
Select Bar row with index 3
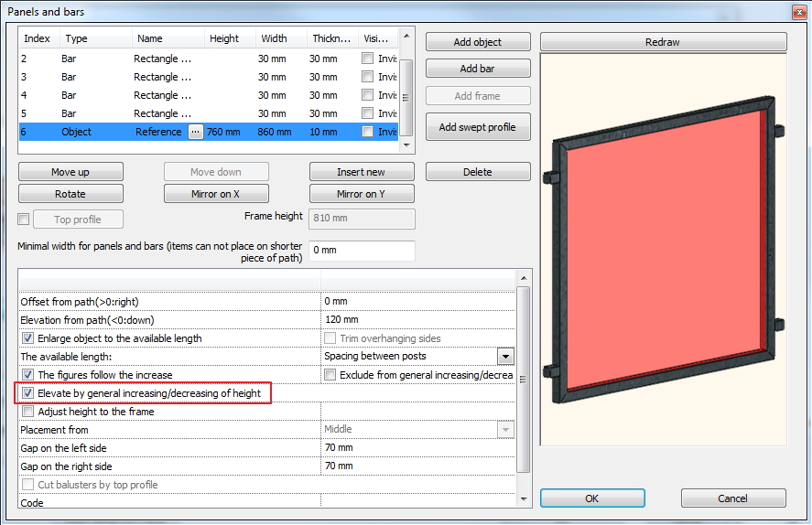coord(209,77)
